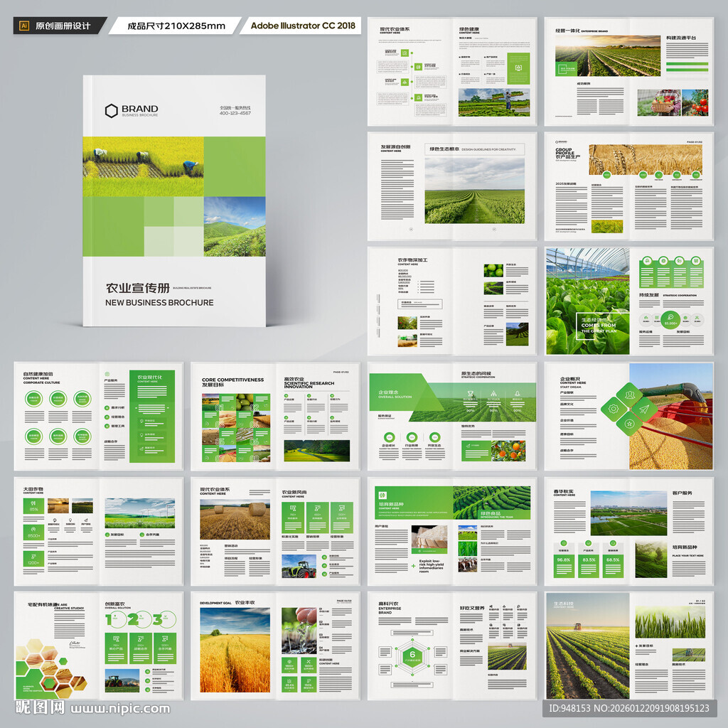Open the grain harvester photo
This screenshot has height=728, width=728.
pyautogui.click(x=671, y=416)
